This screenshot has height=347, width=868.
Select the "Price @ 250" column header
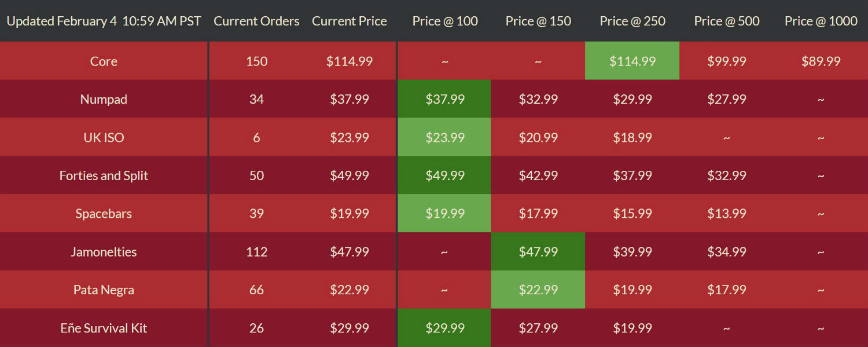pyautogui.click(x=632, y=21)
